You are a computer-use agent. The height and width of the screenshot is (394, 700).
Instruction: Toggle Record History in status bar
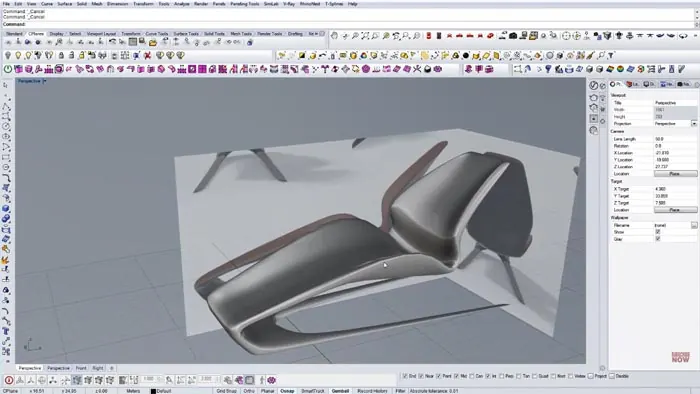coord(372,391)
